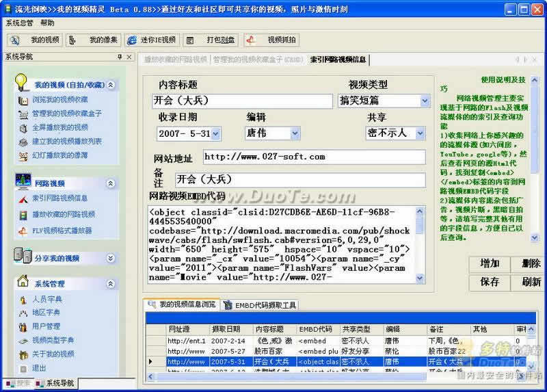Open the 我的像集 toolbar icon
Viewport: 547px width, 392px height.
72,40
